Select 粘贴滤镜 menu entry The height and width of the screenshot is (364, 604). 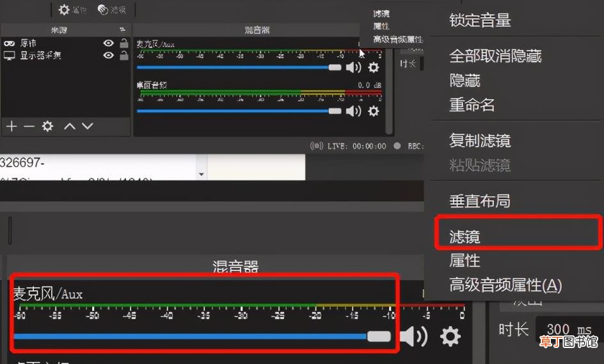point(480,165)
